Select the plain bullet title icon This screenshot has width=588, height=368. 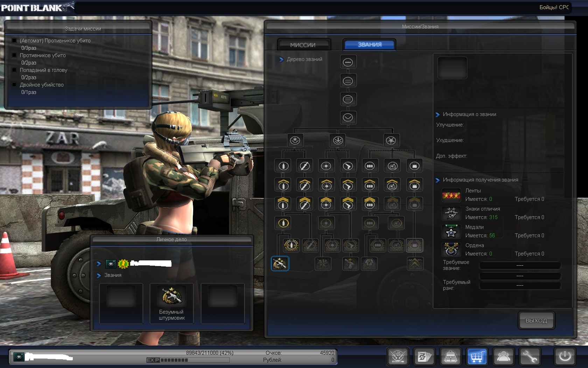click(283, 166)
